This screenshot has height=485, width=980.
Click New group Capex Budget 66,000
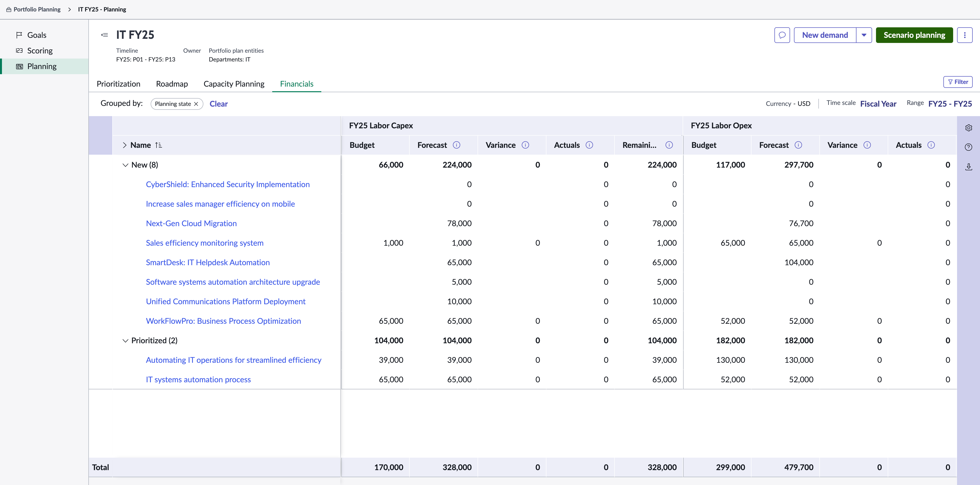(391, 165)
